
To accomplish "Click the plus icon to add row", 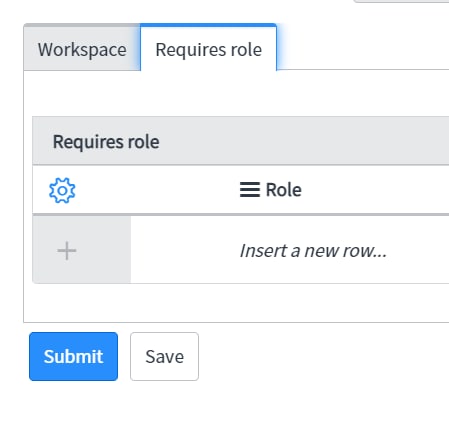I will (67, 251).
